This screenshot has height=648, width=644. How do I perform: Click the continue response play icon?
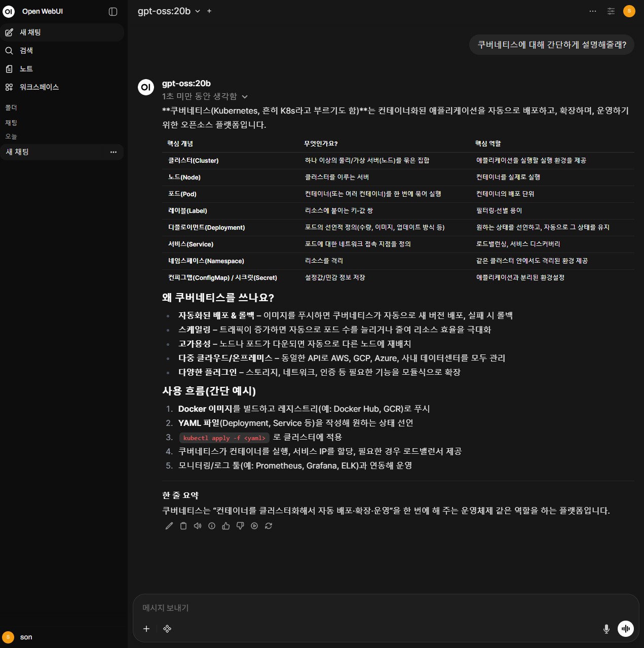pyautogui.click(x=254, y=526)
